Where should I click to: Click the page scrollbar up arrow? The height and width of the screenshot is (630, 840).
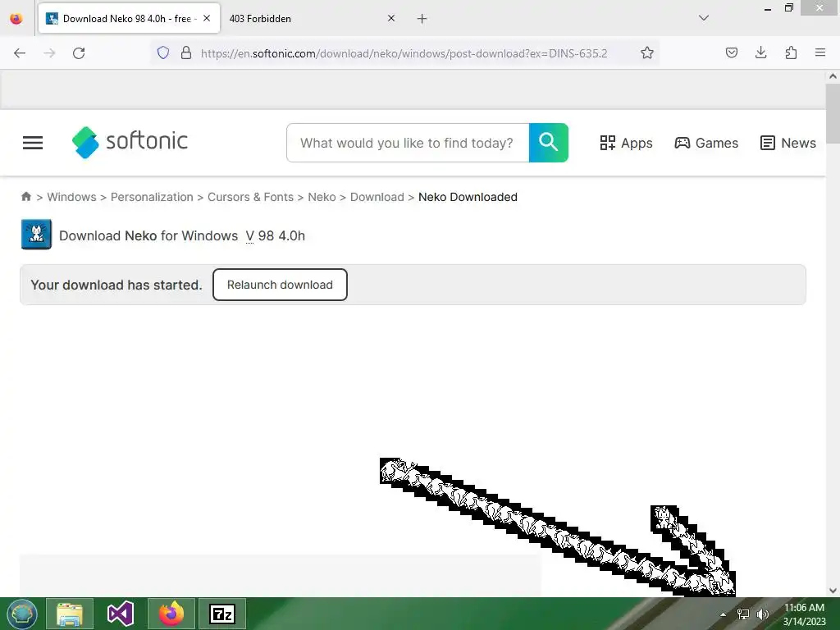tap(833, 76)
